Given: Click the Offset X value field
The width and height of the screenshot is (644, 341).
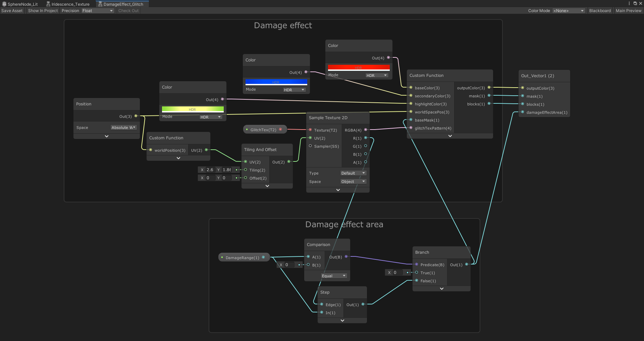Looking at the screenshot, I should [x=210, y=178].
